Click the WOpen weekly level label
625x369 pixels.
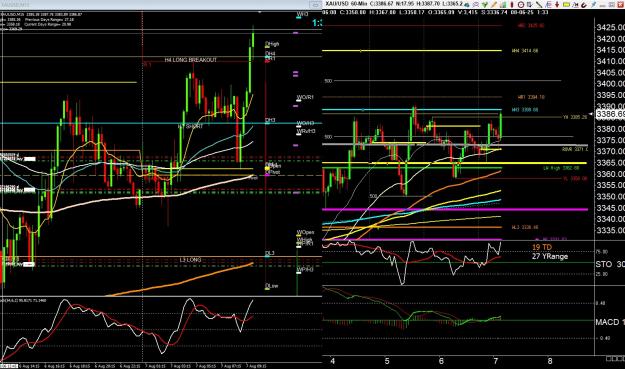click(305, 232)
